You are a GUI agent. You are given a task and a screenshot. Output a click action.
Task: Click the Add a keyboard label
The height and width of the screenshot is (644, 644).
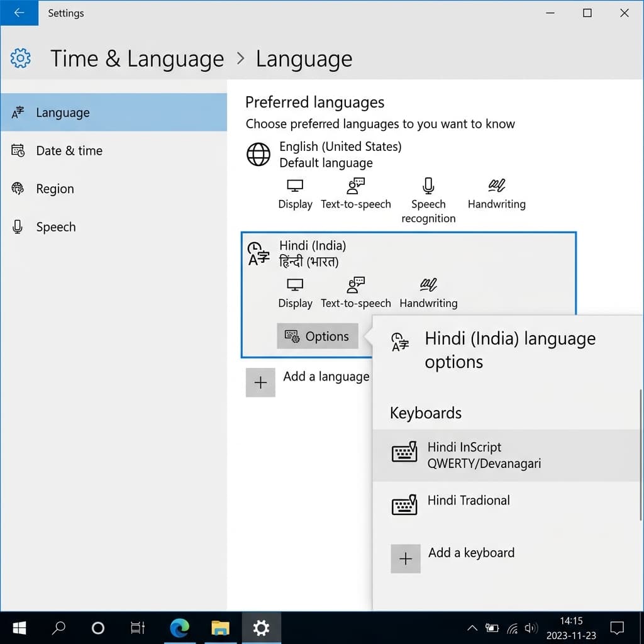click(x=471, y=553)
